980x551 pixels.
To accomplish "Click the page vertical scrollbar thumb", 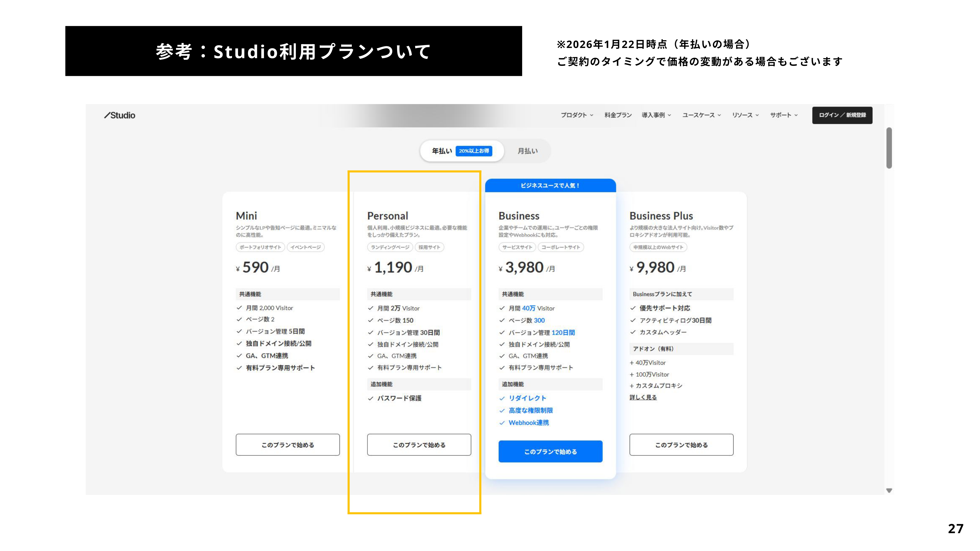I will click(x=889, y=148).
